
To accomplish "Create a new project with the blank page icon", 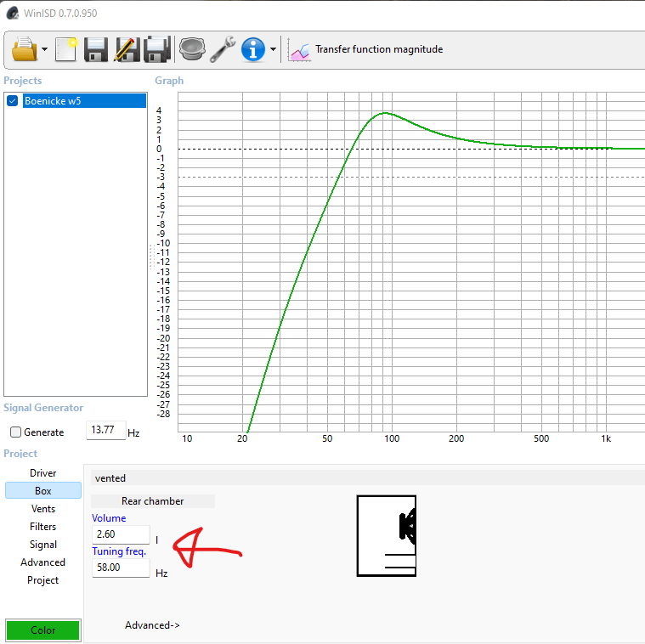I will pyautogui.click(x=65, y=49).
